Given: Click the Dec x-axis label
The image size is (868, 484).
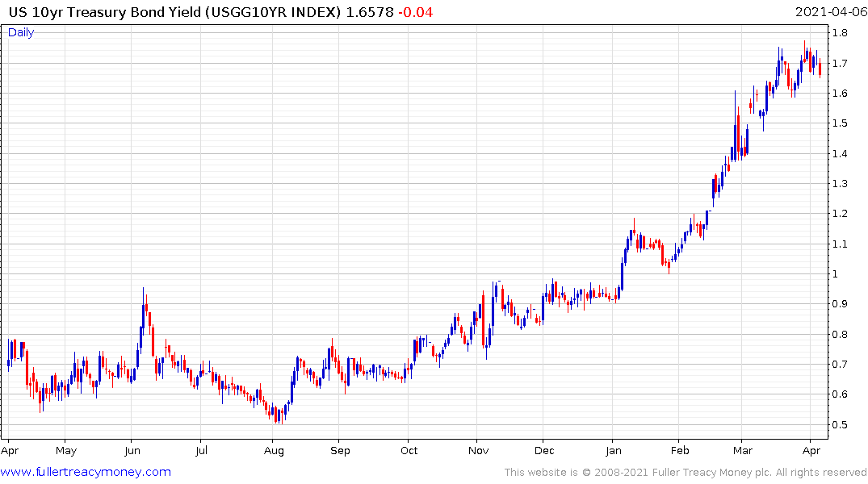Looking at the screenshot, I should coord(544,451).
